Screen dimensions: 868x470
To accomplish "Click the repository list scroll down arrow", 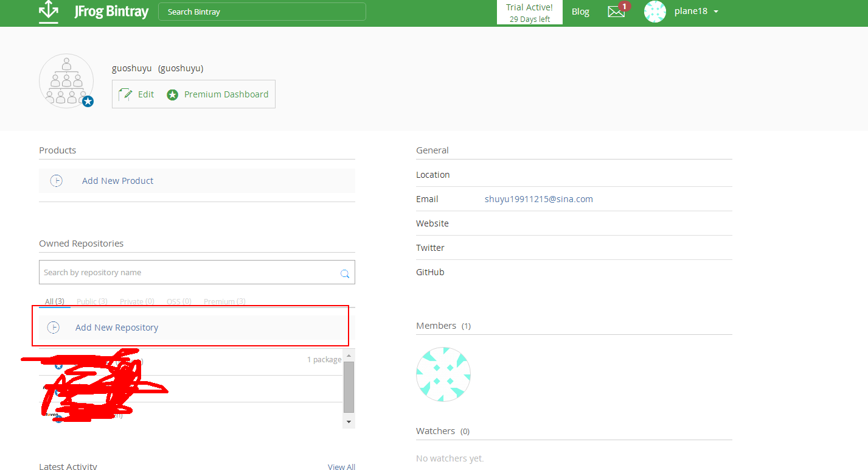I will pos(349,421).
